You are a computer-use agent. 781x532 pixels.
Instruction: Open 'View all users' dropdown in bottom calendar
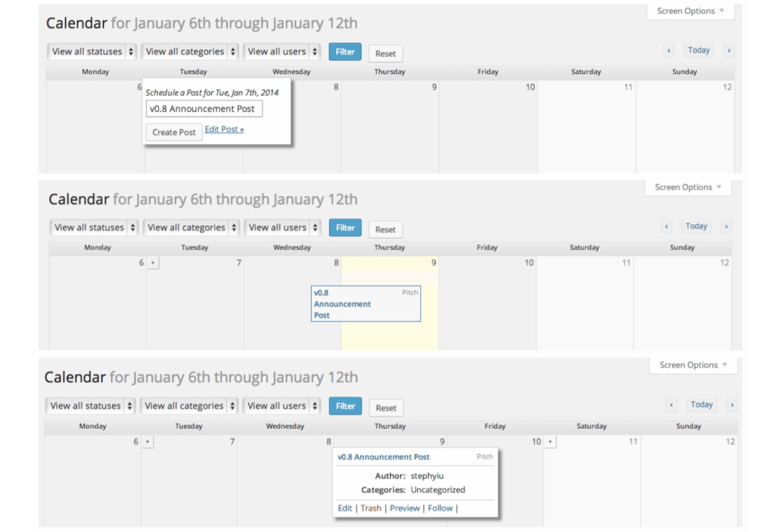point(282,406)
